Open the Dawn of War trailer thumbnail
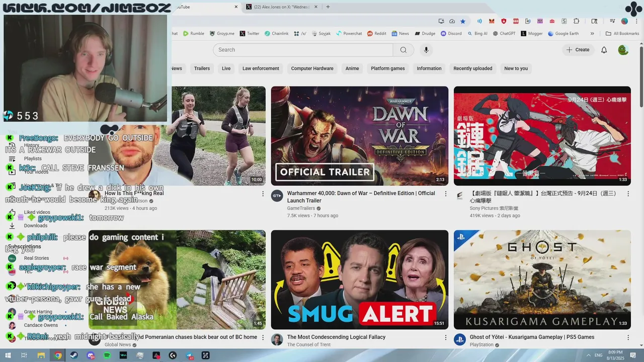644x362 pixels. tap(360, 136)
